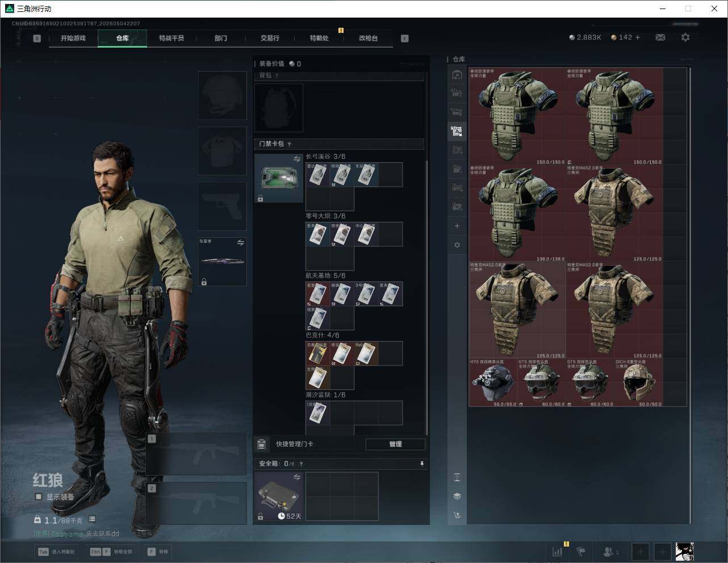Click the 2,883K currency balance
Screen dimensions: 728x563
click(x=585, y=37)
